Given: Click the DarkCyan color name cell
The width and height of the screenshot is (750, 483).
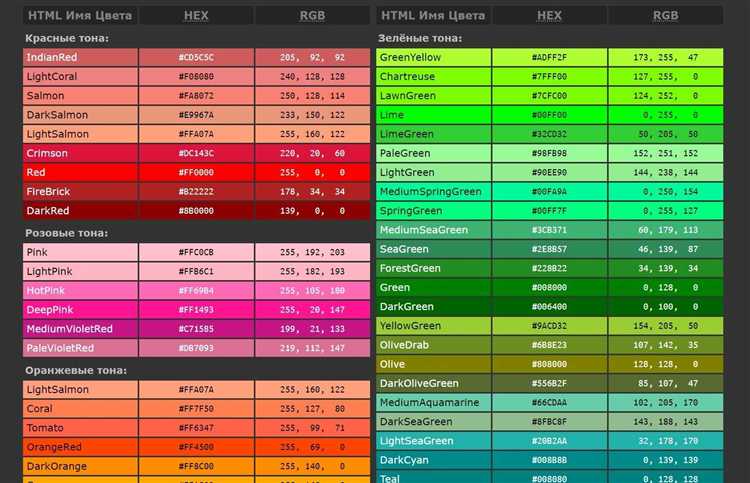Looking at the screenshot, I should (x=433, y=460).
